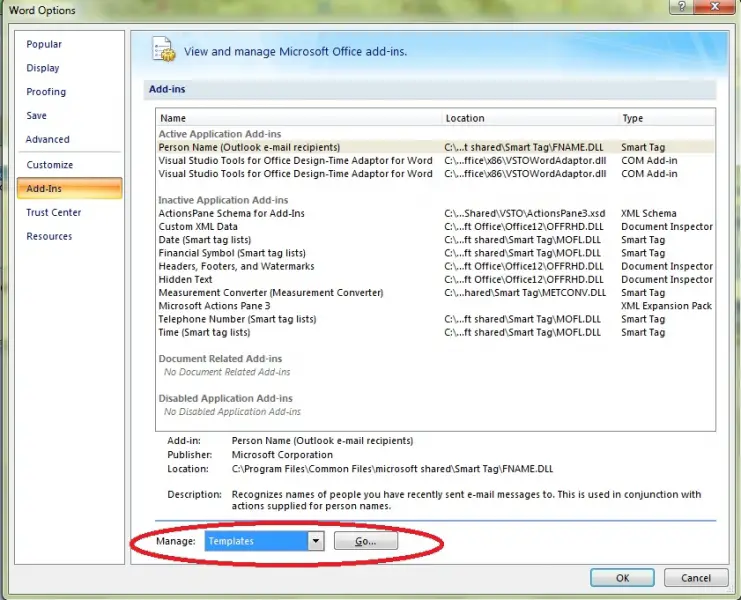Viewport: 741px width, 600px height.
Task: Open the Resources category
Action: coord(49,236)
